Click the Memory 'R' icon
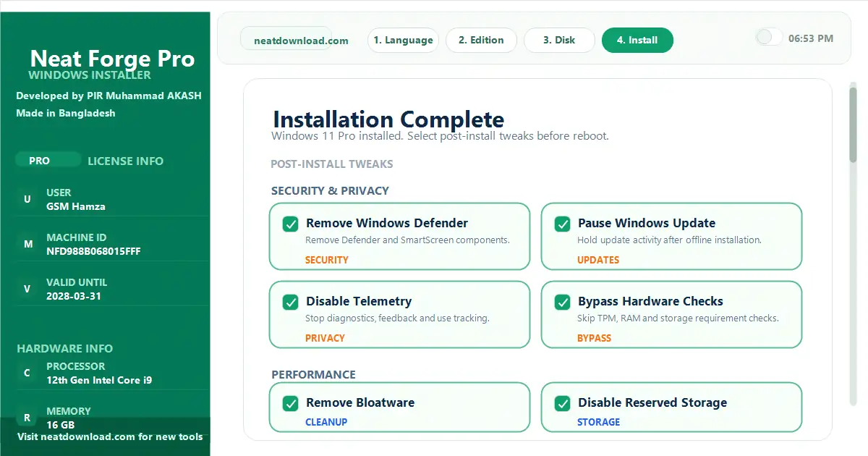Screen dimensions: 868x456 coord(27,418)
